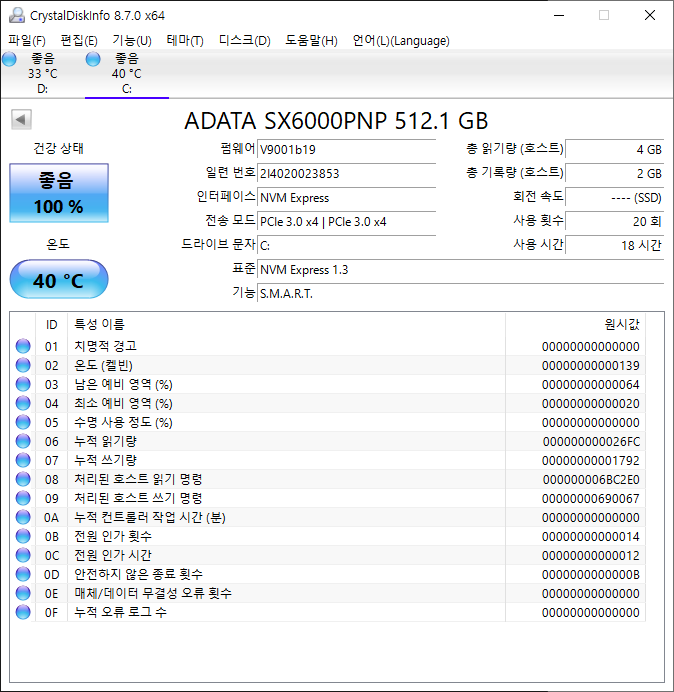Switch to the D: drive tab at 33 °C
Screen dimensions: 674x692
(42, 74)
